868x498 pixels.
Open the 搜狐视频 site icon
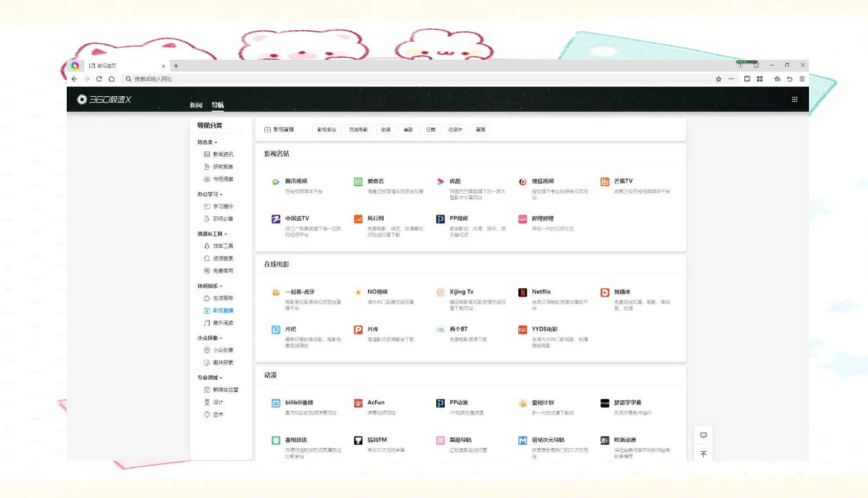tap(522, 182)
